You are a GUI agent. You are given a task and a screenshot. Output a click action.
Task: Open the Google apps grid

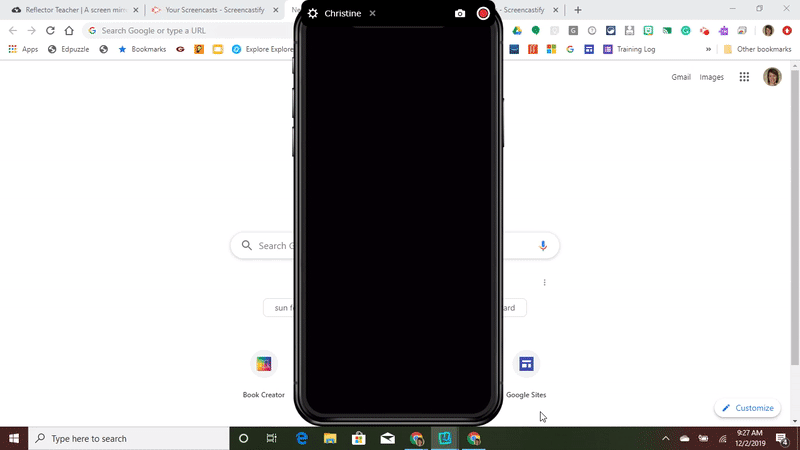pyautogui.click(x=744, y=77)
